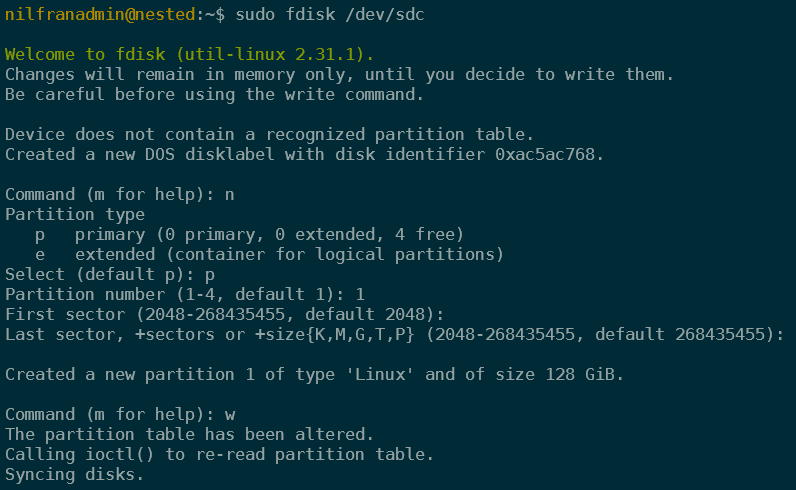
Task: Click the Partition number prompt line
Action: pyautogui.click(x=185, y=294)
